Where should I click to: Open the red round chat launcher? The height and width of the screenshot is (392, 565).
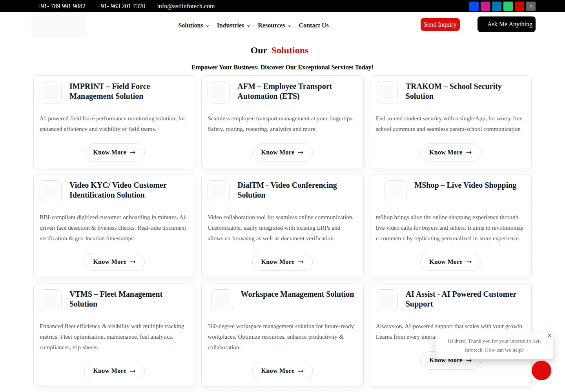tap(541, 370)
